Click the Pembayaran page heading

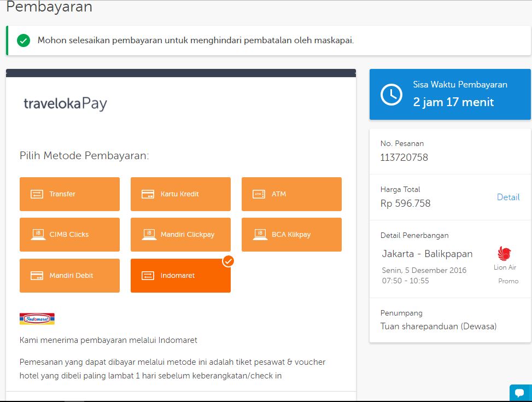tap(49, 7)
